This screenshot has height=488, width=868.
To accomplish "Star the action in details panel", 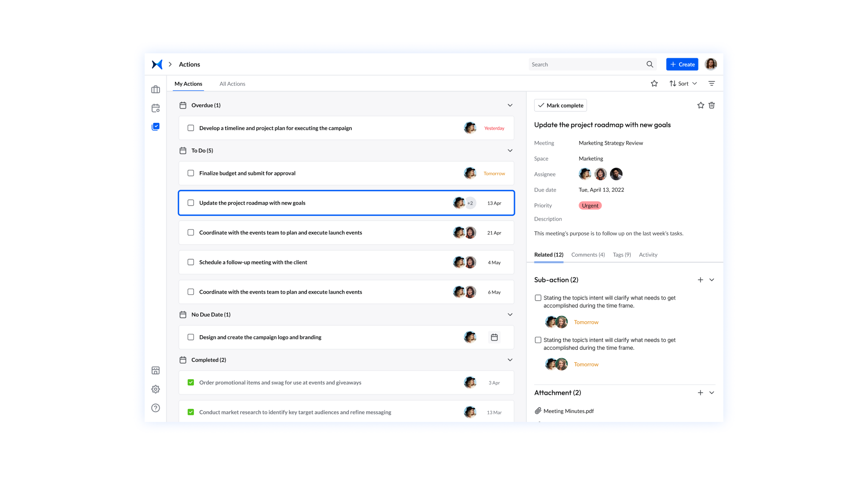I will tap(701, 105).
